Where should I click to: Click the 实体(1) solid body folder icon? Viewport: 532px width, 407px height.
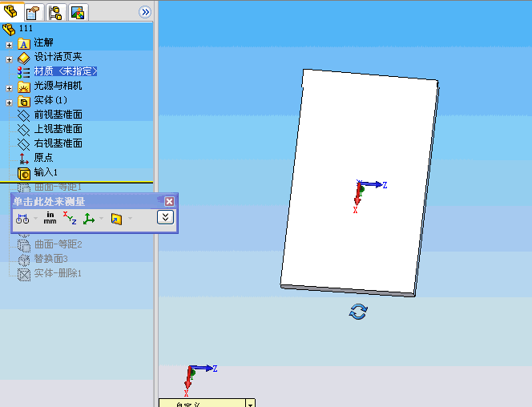pyautogui.click(x=24, y=101)
